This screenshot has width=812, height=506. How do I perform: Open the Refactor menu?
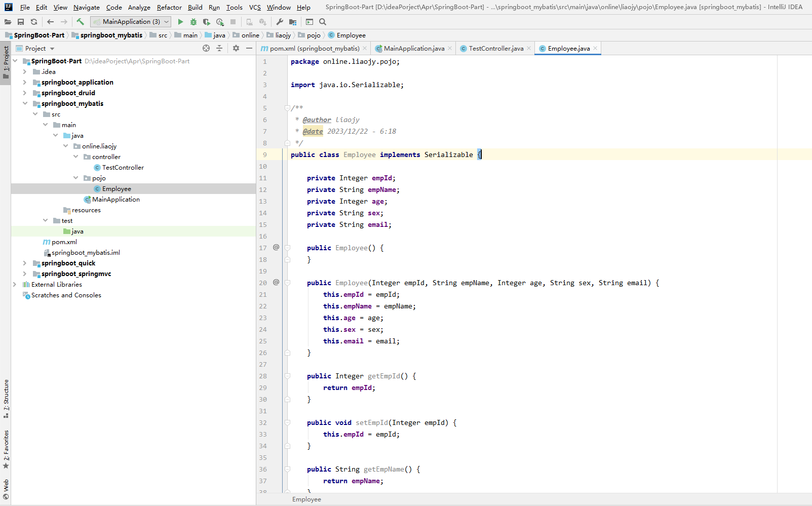pos(169,7)
